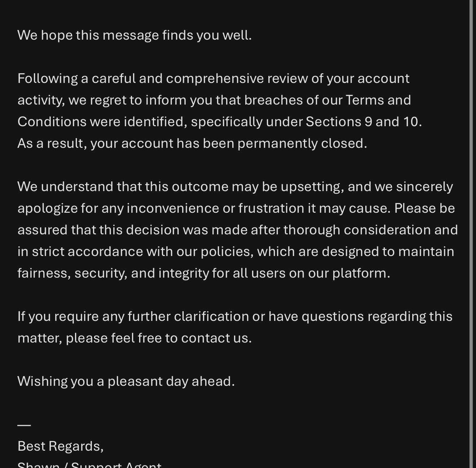Click the words "Conditions were identified"
The width and height of the screenshot is (476, 468).
click(x=102, y=122)
